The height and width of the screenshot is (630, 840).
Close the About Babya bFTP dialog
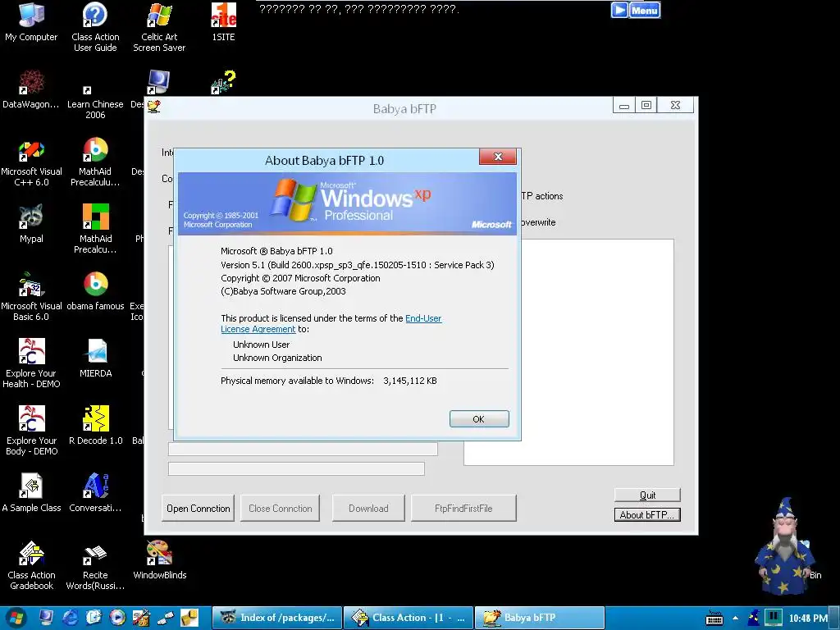pos(498,157)
